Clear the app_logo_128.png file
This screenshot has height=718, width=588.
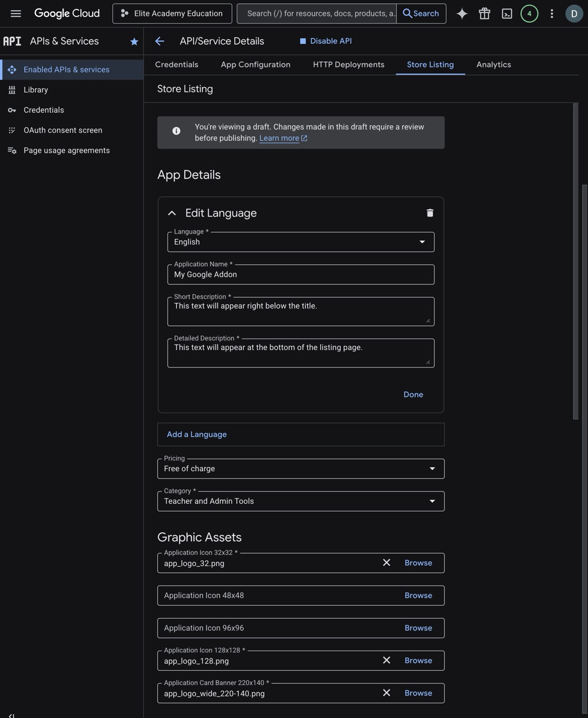coord(387,660)
